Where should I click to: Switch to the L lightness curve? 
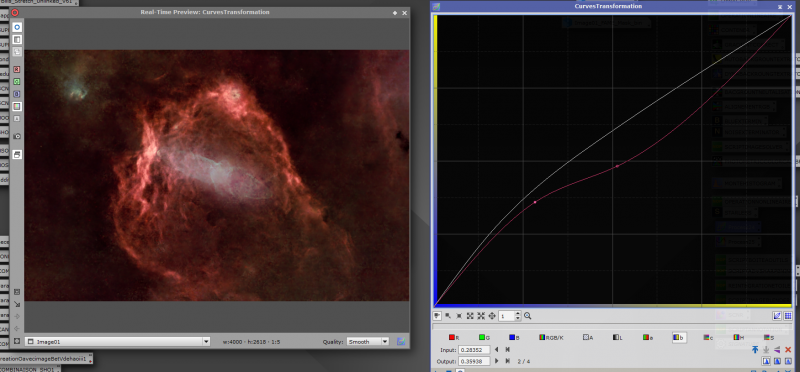[618, 337]
